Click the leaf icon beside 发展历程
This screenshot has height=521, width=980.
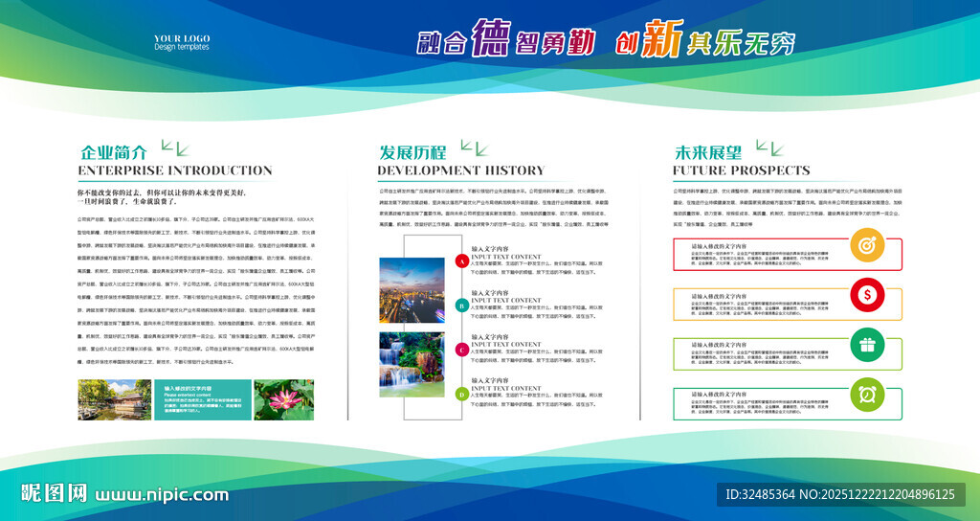[473, 147]
